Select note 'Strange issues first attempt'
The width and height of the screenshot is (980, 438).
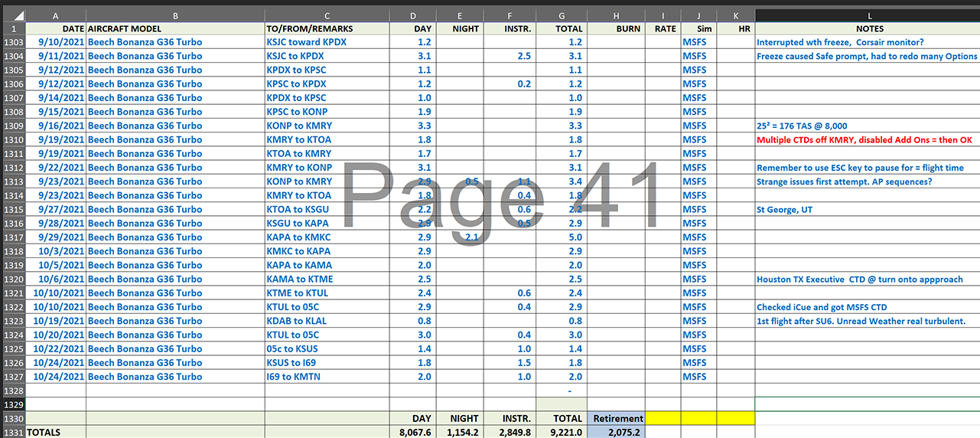pos(868,181)
